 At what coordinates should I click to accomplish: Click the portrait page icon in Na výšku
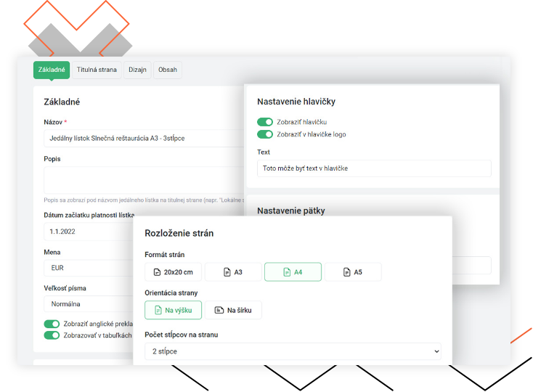pos(158,310)
